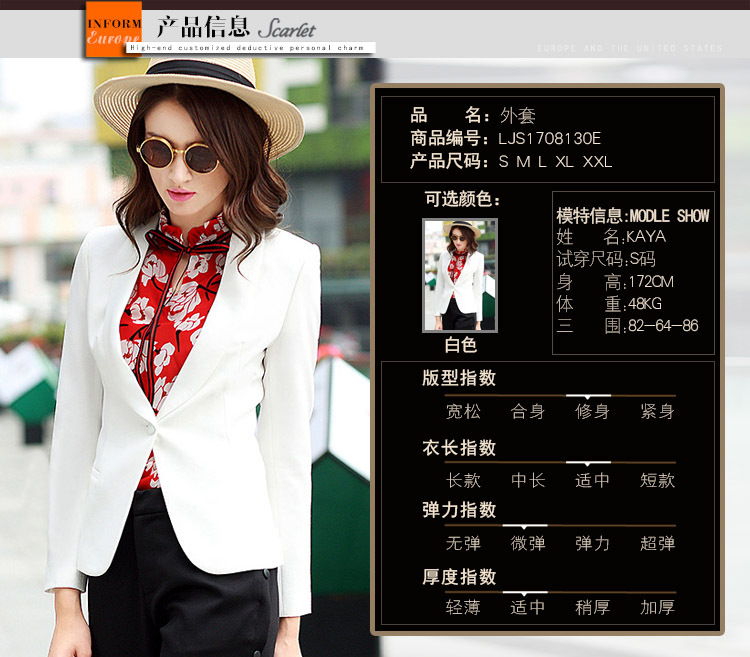
Task: Click the white jacket color thumbnail
Action: (460, 275)
